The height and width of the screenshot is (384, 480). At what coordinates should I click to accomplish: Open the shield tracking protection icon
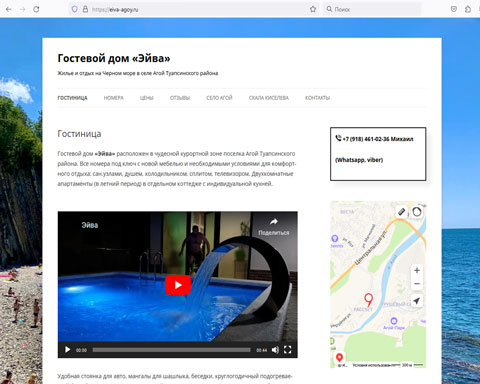point(75,9)
